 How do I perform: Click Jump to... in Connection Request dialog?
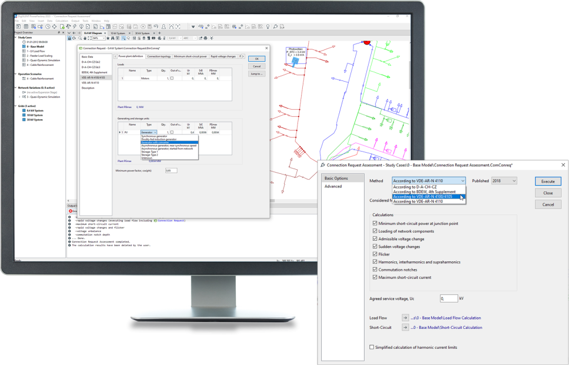tap(256, 74)
